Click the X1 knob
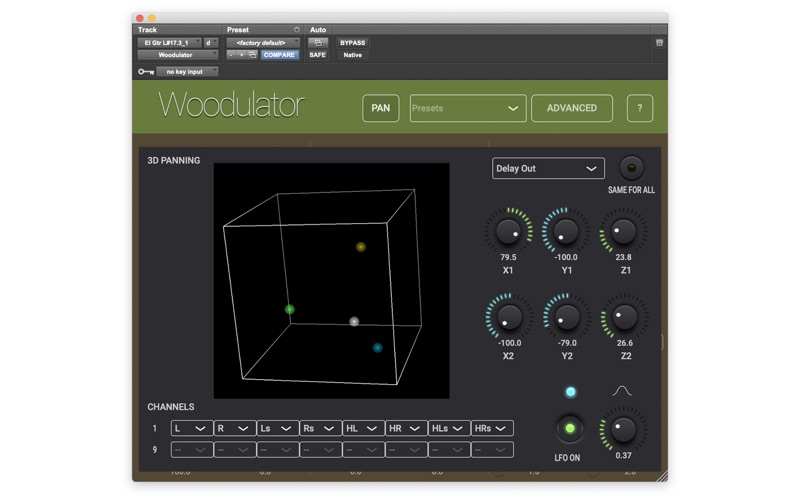 (508, 232)
